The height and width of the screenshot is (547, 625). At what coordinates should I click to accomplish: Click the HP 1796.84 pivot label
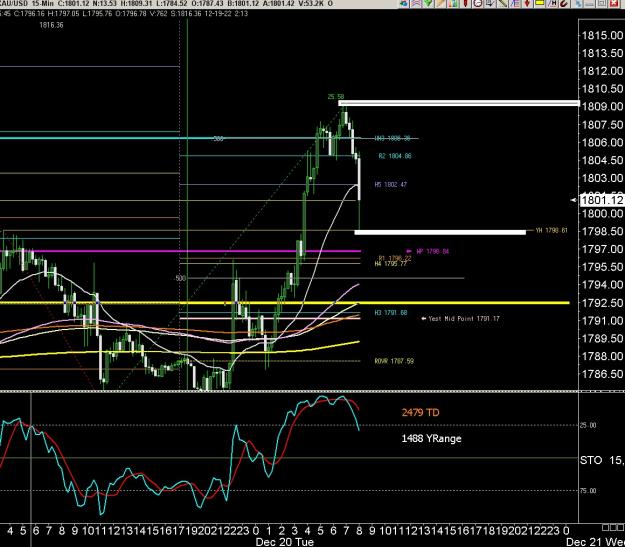tap(432, 252)
